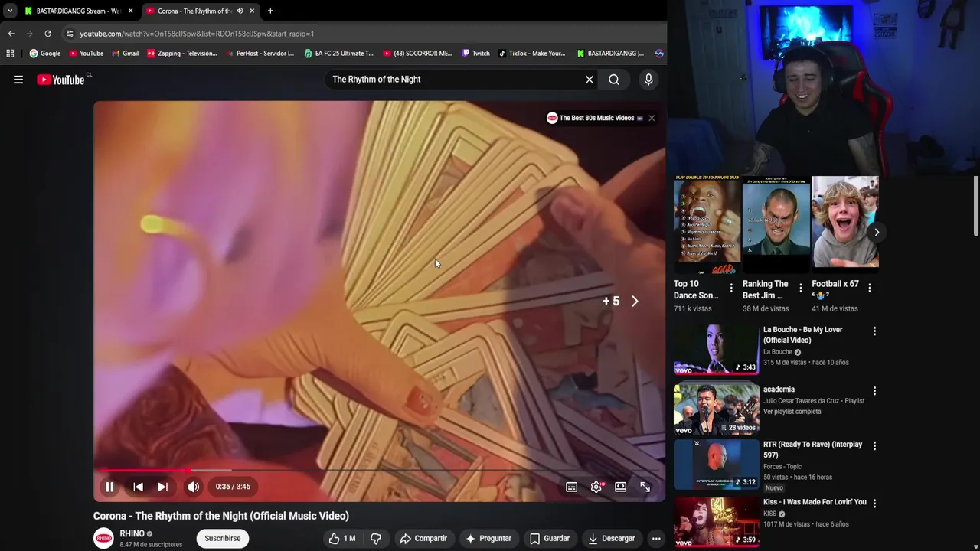This screenshot has width=980, height=551.
Task: Close the BASTARDIGANGG Stream tab
Action: 130,11
